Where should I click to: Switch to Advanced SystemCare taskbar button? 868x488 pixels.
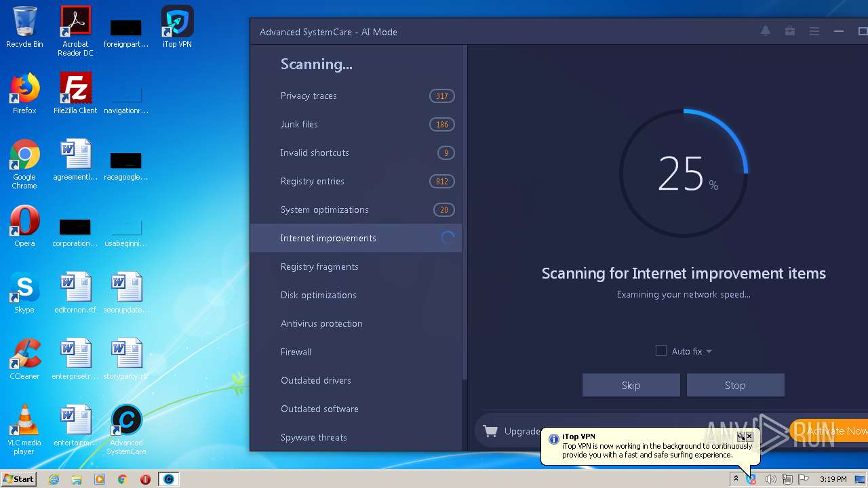point(168,479)
